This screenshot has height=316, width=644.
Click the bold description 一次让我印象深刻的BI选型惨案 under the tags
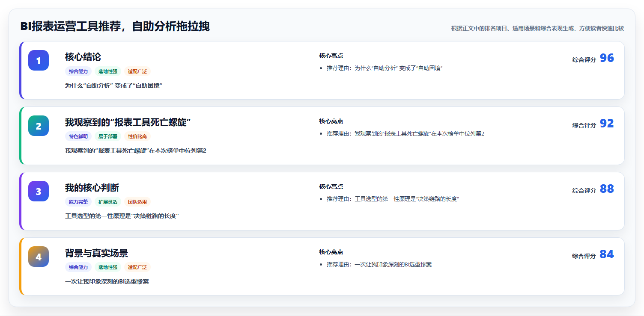[107, 281]
